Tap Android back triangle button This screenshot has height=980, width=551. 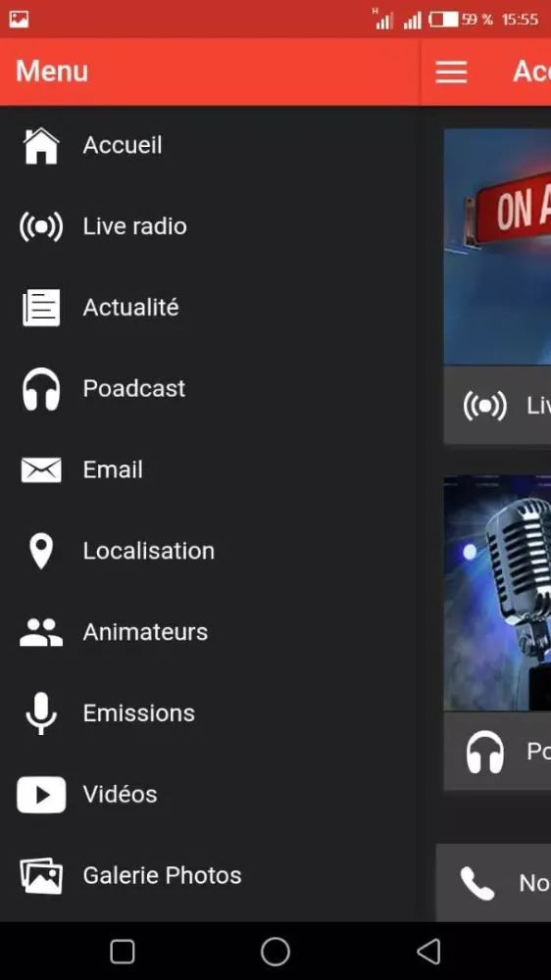coord(429,952)
